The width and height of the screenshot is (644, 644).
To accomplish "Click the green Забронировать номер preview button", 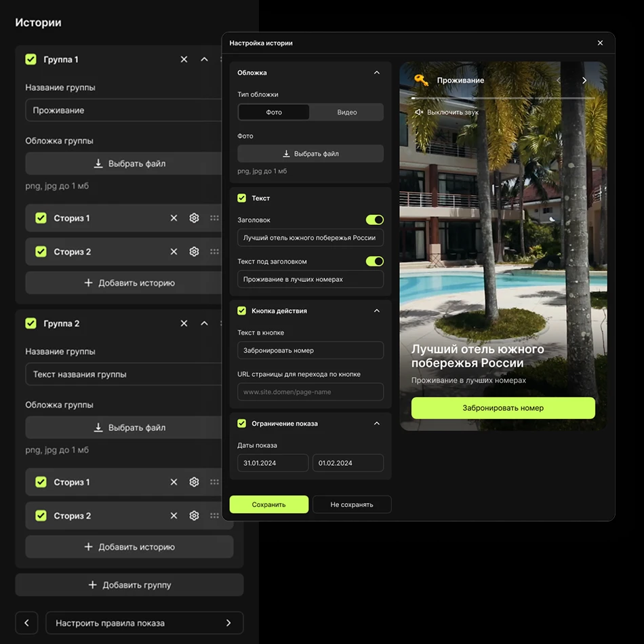I will pyautogui.click(x=503, y=408).
